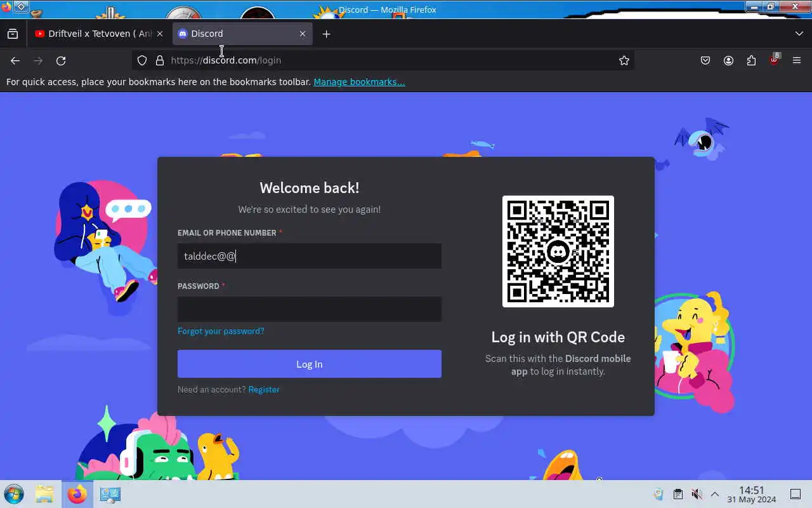
Task: Open the Firefox hamburger menu
Action: pos(797,60)
